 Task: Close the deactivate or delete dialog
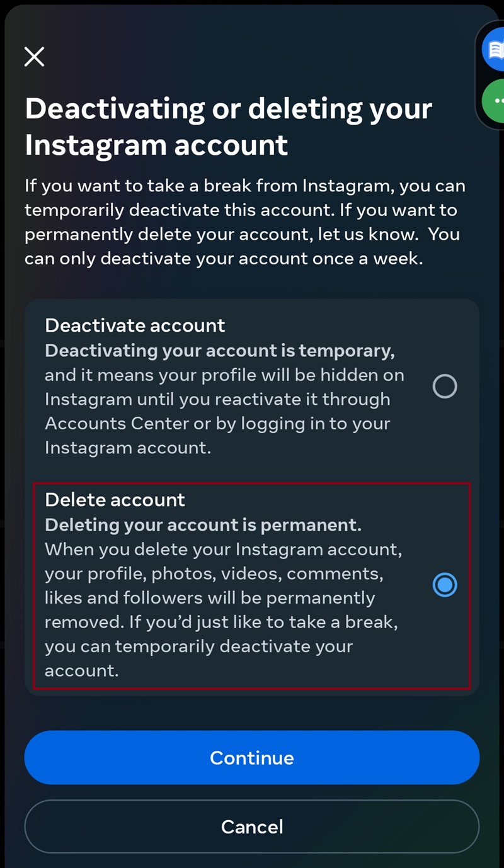(35, 57)
